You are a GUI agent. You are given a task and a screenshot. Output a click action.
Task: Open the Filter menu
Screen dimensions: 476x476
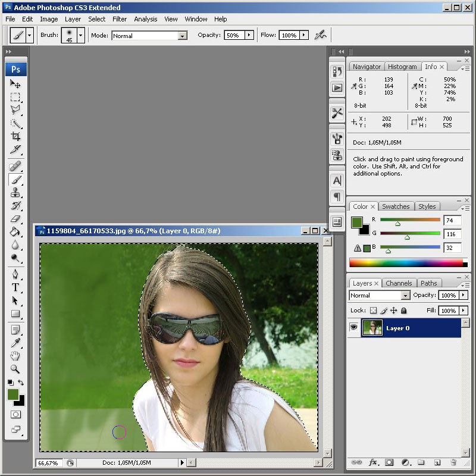click(120, 19)
